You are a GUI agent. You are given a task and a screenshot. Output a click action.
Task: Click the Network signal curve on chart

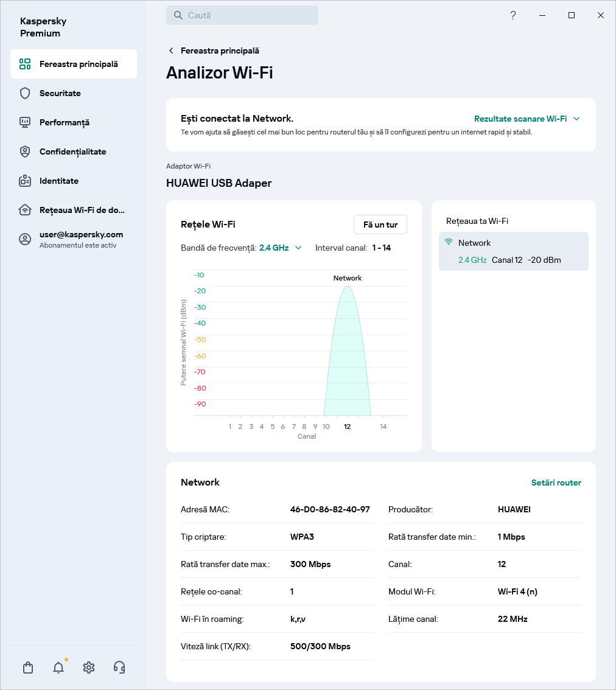tap(348, 353)
